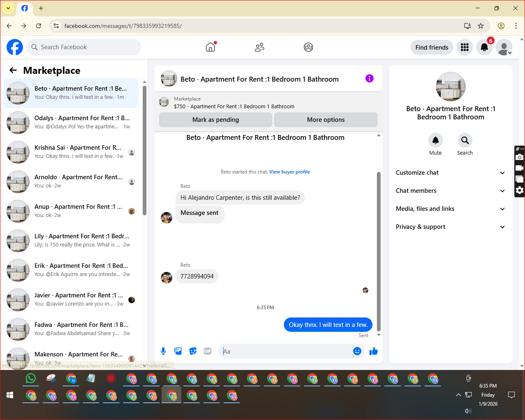Click Mark as pending button
Viewport: 525px width, 420px height.
(x=216, y=120)
